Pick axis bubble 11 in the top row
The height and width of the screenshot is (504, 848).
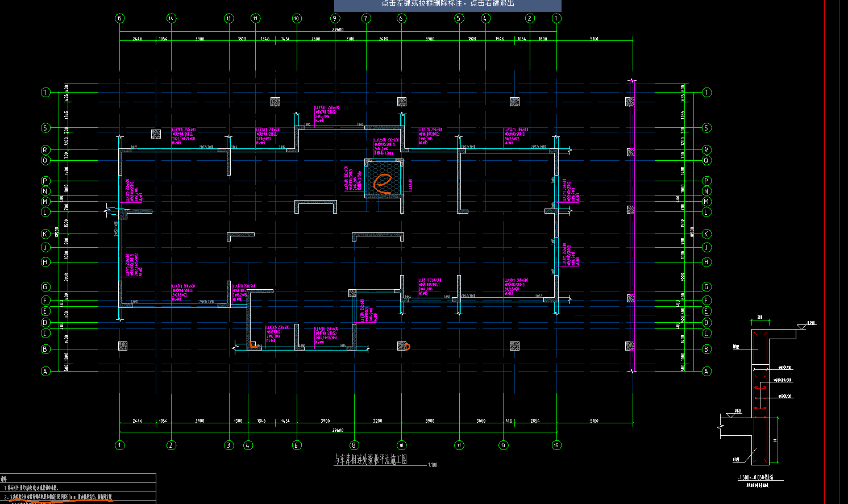255,18
